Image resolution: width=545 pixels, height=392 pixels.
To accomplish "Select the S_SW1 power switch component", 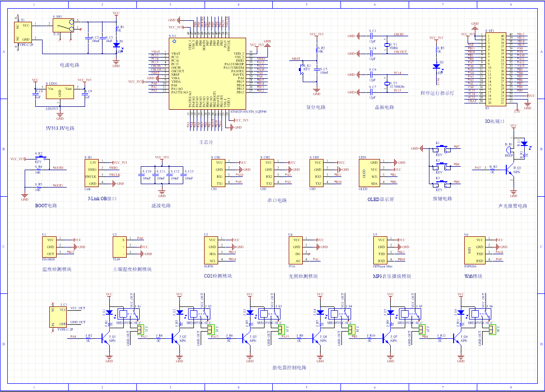I will (63, 25).
